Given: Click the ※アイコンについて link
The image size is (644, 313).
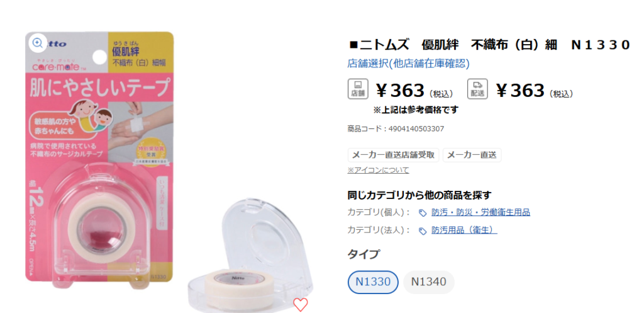Looking at the screenshot, I should point(378,170).
